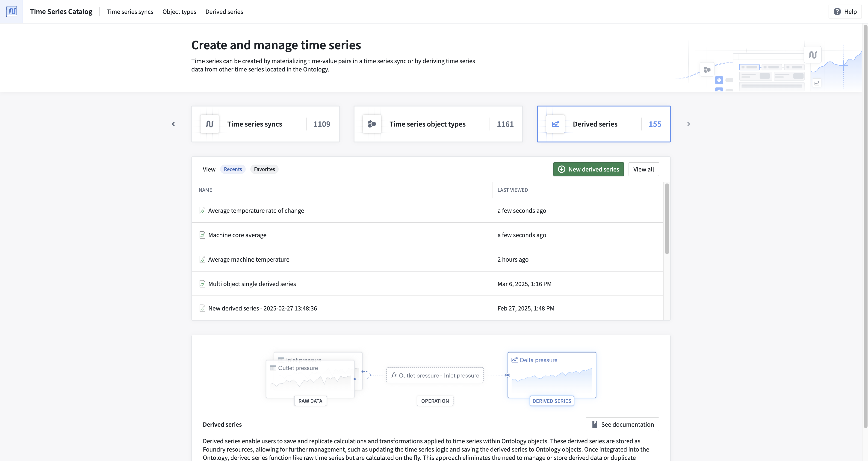
Task: Switch view to Favorites
Action: pos(265,169)
